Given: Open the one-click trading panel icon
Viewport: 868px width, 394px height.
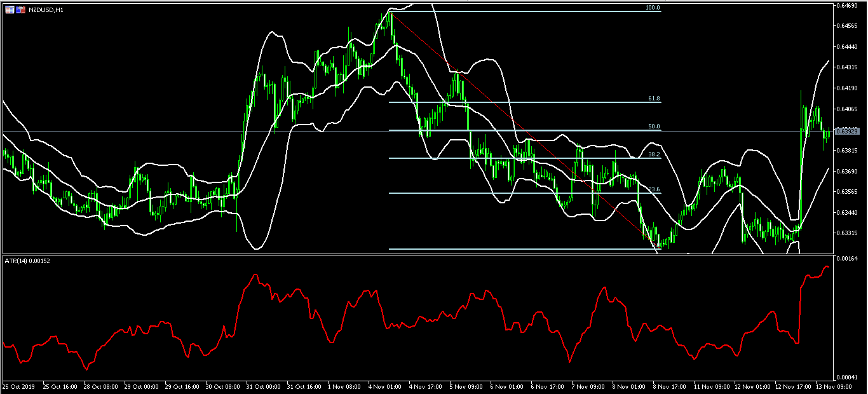Looking at the screenshot, I should [x=20, y=10].
